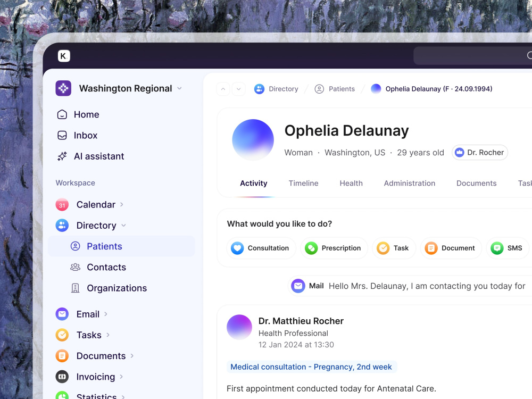The height and width of the screenshot is (399, 532).
Task: Open the Washington Regional workspace dropdown chevron
Action: 179,88
